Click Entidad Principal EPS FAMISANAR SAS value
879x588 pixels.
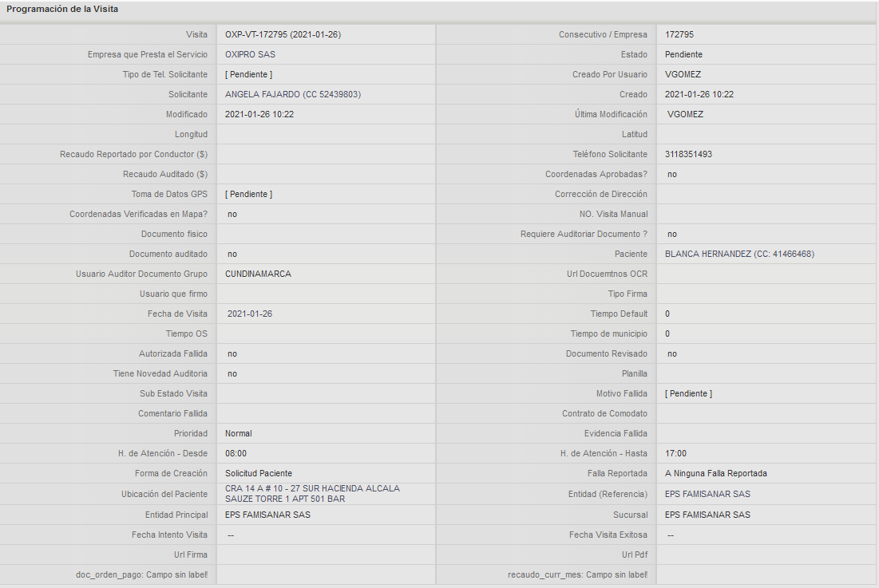coord(267,515)
